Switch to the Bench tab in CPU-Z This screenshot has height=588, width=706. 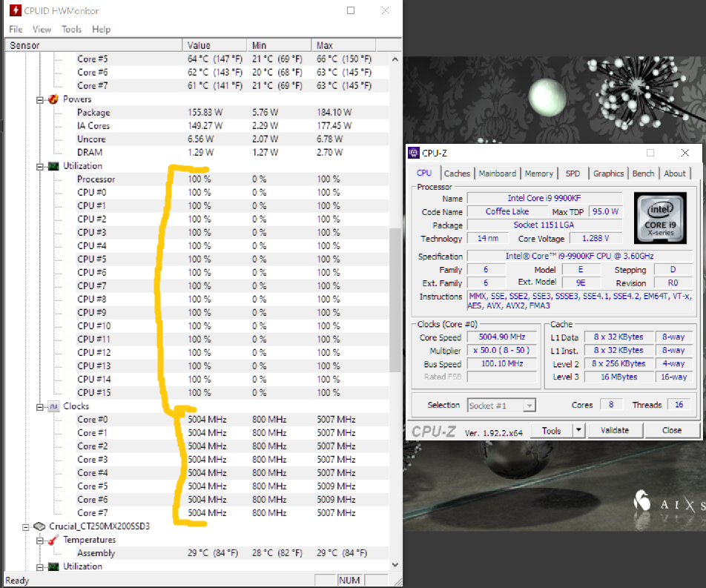point(643,174)
